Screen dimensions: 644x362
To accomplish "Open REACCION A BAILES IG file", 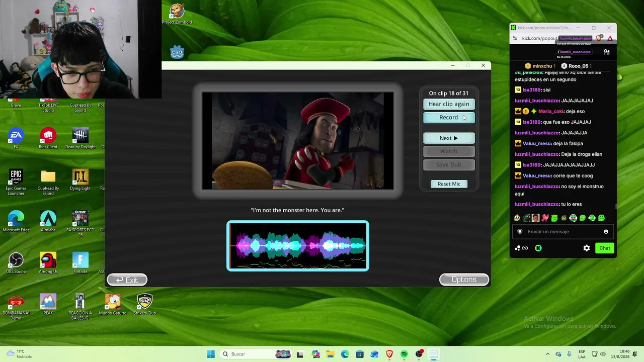I will [80, 307].
